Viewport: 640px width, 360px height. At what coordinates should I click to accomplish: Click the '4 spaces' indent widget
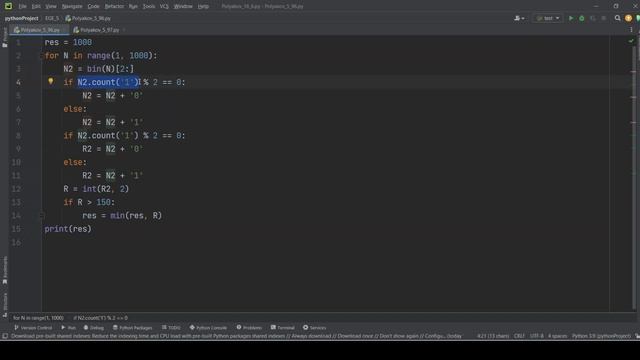point(558,336)
